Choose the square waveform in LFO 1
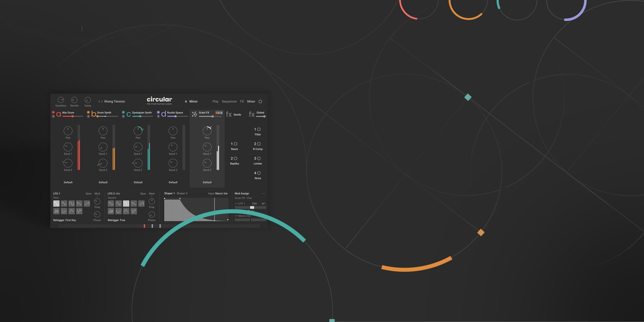This screenshot has width=644, height=322. pos(71,204)
